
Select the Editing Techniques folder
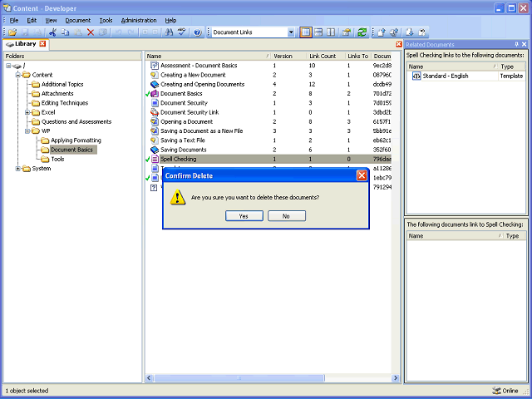(65, 103)
